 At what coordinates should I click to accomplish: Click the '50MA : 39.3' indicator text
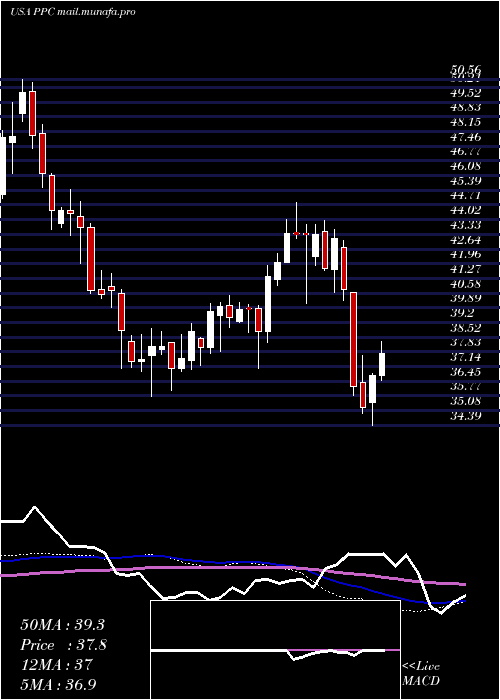tap(62, 625)
